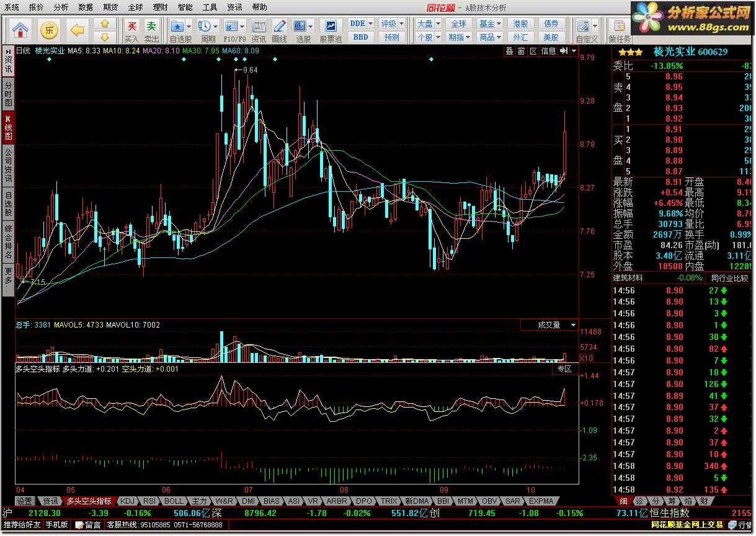Select the 分时图 sidebar tab
Viewport: 756px width, 536px height.
[x=8, y=94]
